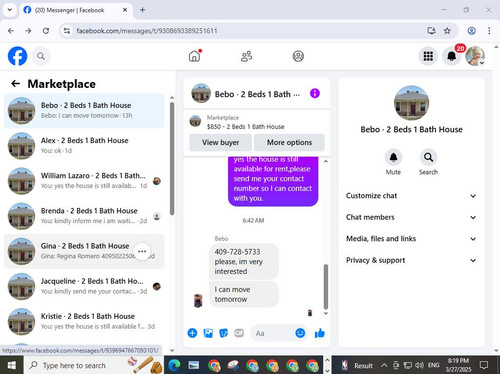500x374 pixels.
Task: Open the Chrome three-dot menu
Action: pos(489,31)
